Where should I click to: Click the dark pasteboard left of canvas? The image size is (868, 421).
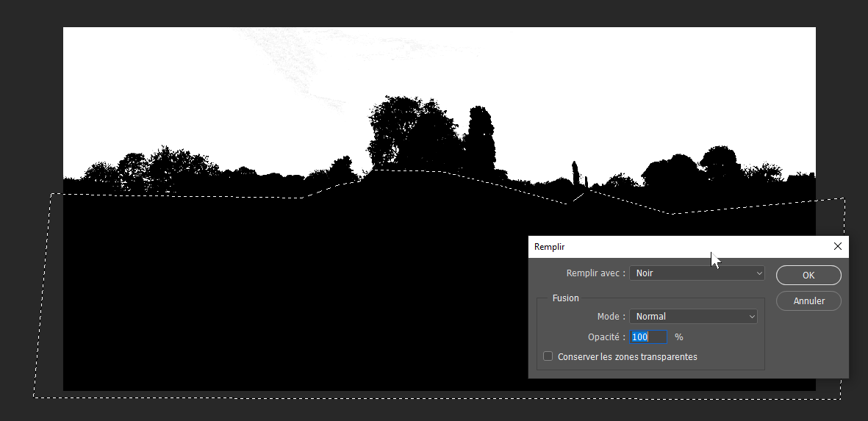point(29,147)
